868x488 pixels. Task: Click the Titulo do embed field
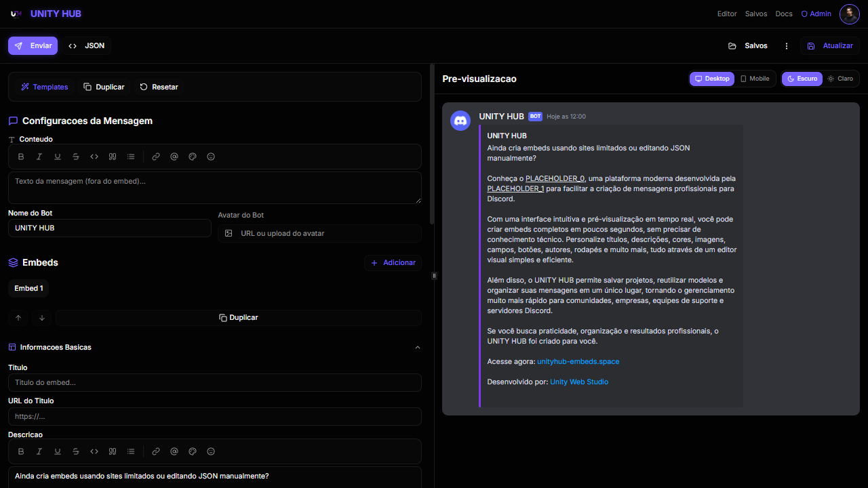215,382
